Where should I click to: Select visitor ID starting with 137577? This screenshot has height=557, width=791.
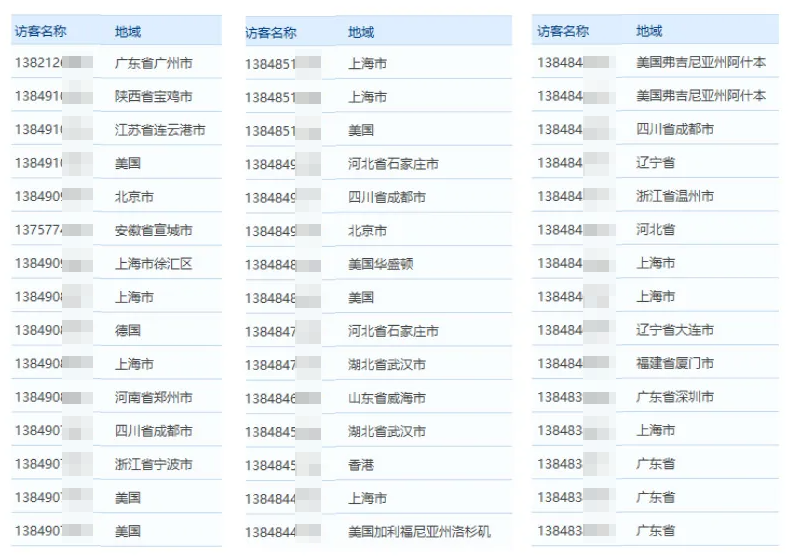coord(53,230)
